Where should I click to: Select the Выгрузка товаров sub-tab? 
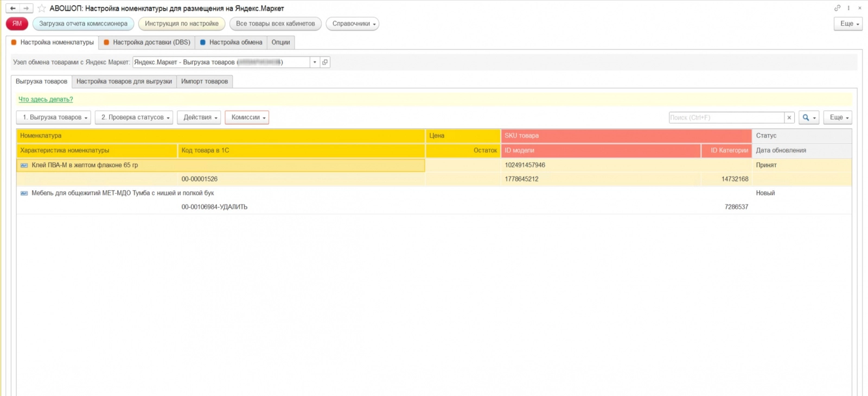(x=42, y=81)
